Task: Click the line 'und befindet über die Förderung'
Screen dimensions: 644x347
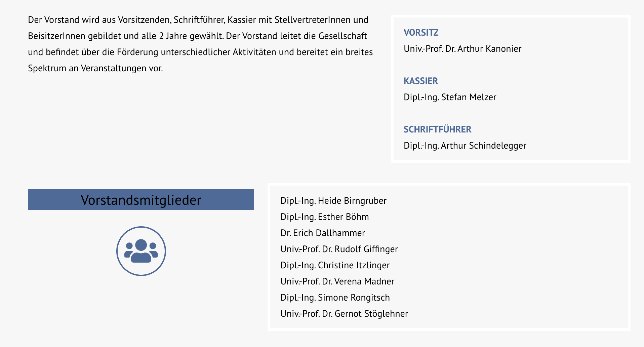Action: point(200,52)
